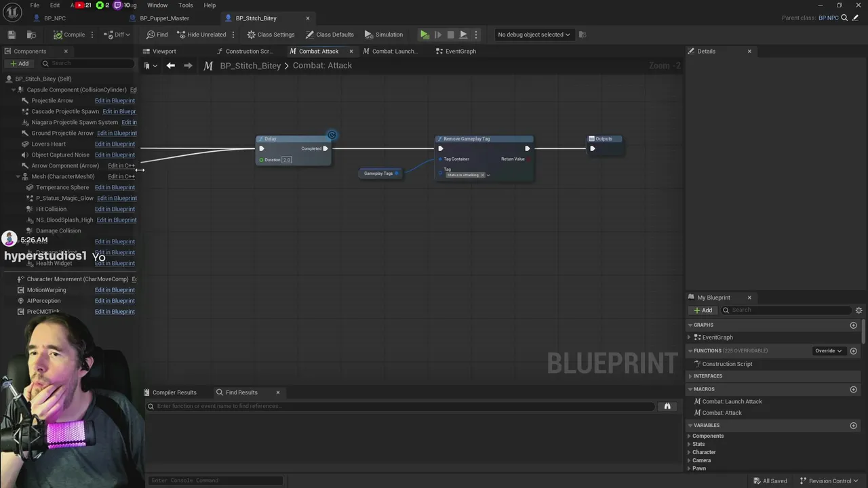868x488 pixels.
Task: Close the Components panel
Action: pos(66,52)
